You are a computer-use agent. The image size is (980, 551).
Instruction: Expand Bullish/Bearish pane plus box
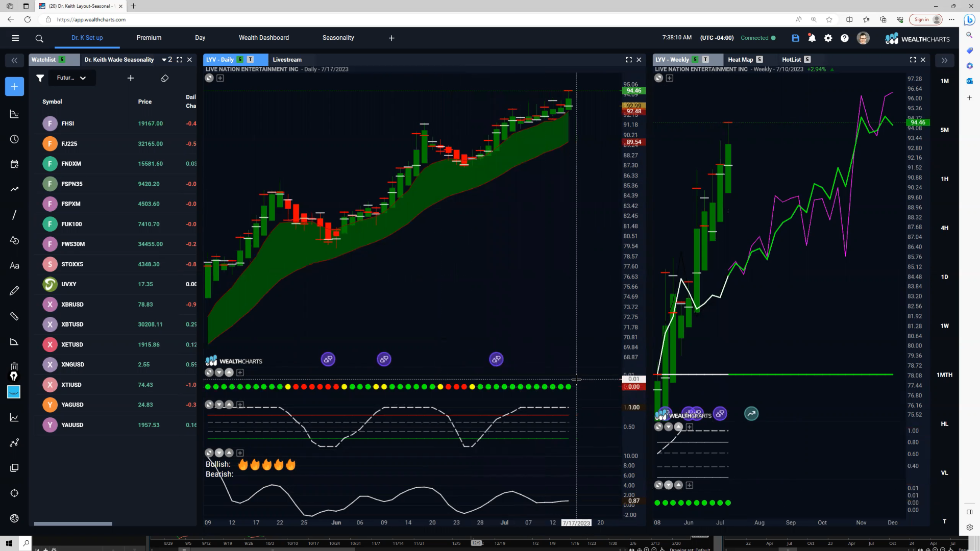click(240, 453)
